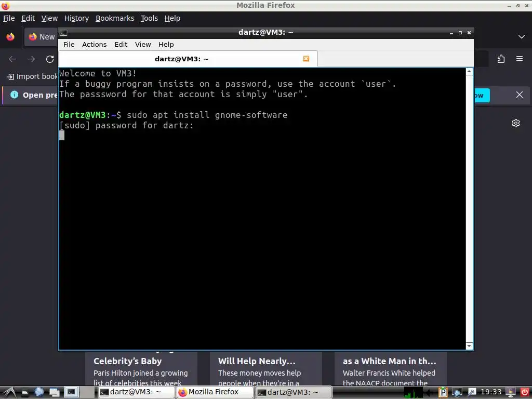Image resolution: width=532 pixels, height=399 pixels.
Task: Select the second empty desktop in the pager
Action: point(88,392)
